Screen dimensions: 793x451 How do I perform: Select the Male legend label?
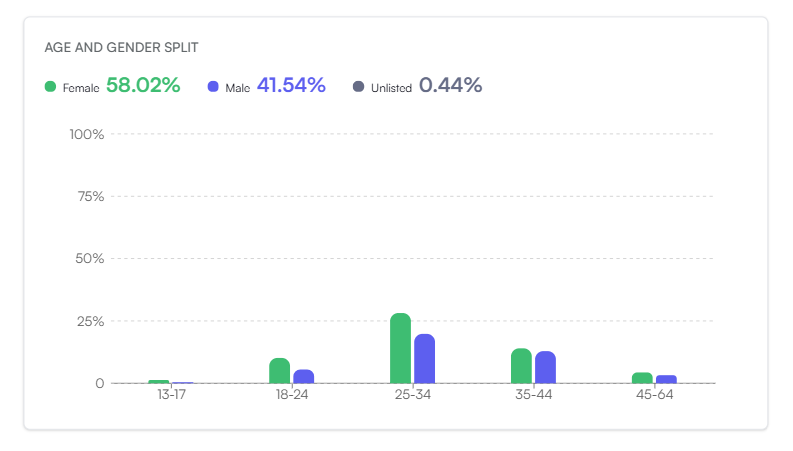point(238,88)
